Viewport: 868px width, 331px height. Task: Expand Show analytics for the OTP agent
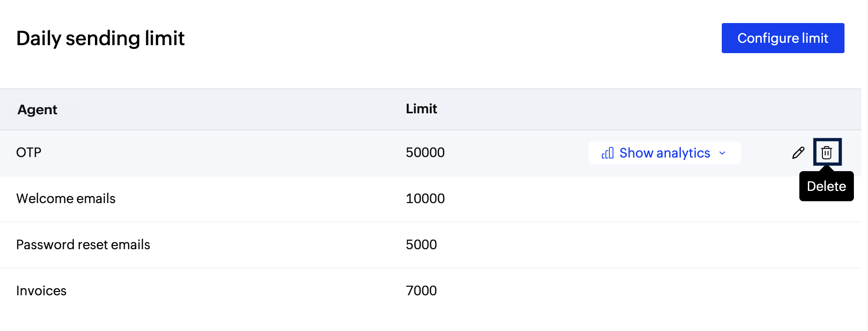(x=664, y=153)
